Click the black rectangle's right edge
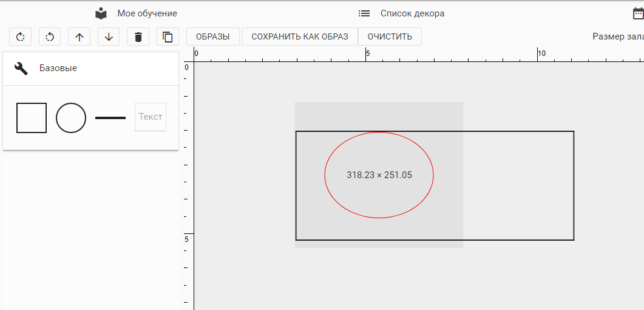644x310 pixels. click(574, 185)
